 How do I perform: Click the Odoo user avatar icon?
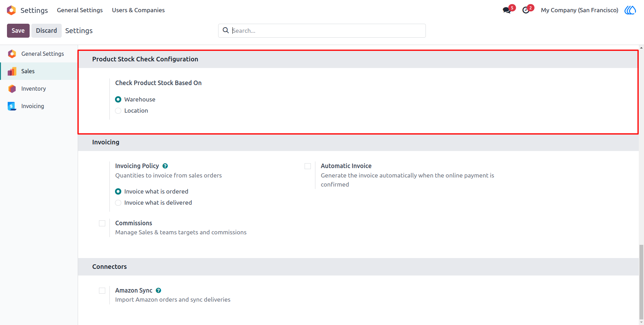click(630, 10)
